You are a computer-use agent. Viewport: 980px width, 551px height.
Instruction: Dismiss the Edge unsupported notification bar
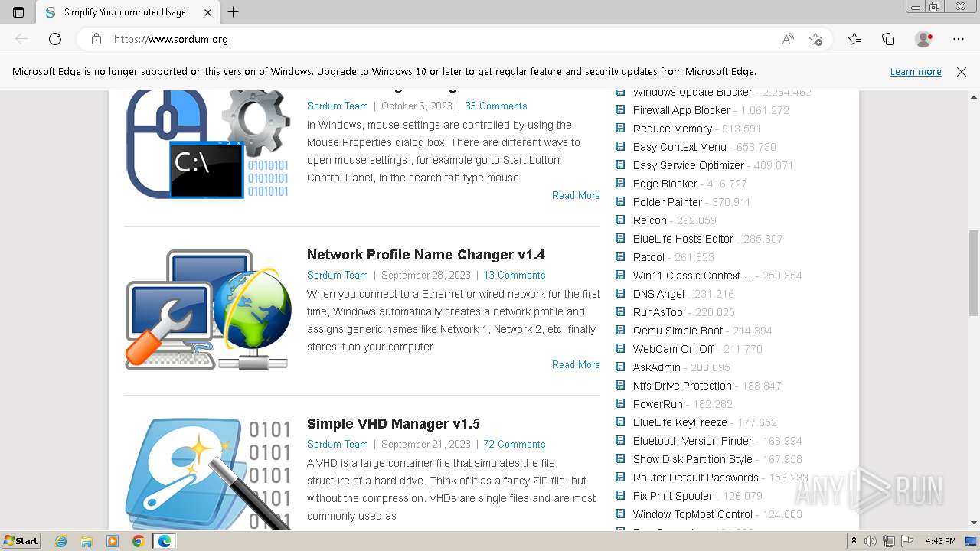point(962,72)
